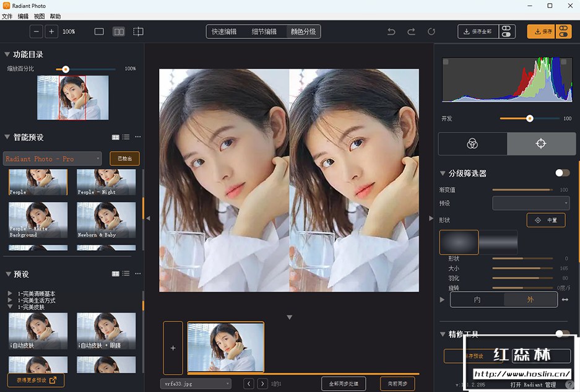580x392 pixels.
Task: Switch Smart Presets to grid view icon
Action: pyautogui.click(x=115, y=137)
